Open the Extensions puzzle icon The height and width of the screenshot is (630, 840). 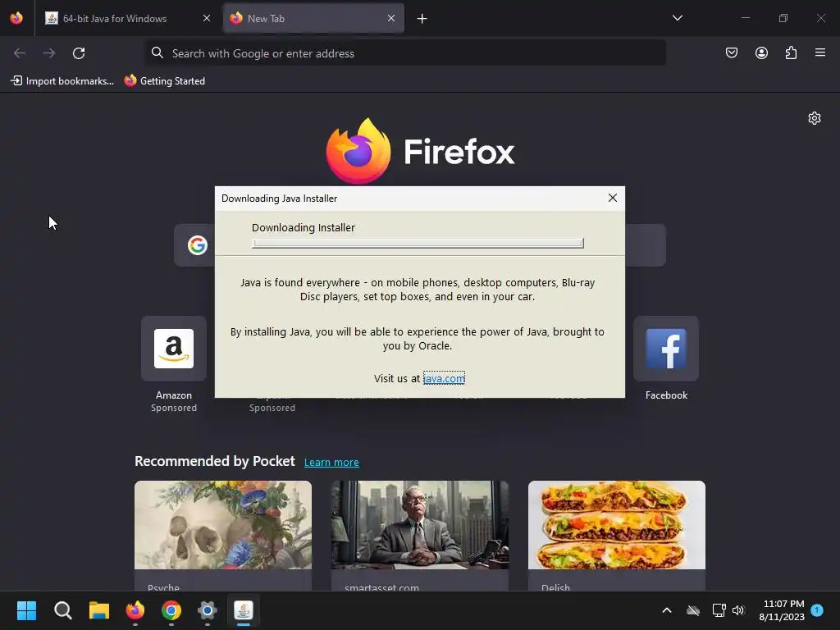791,52
